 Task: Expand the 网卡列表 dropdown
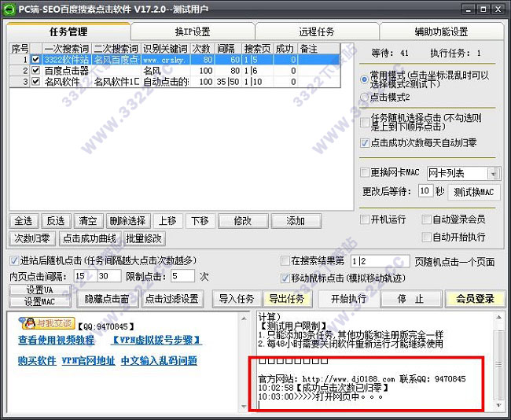[x=494, y=174]
